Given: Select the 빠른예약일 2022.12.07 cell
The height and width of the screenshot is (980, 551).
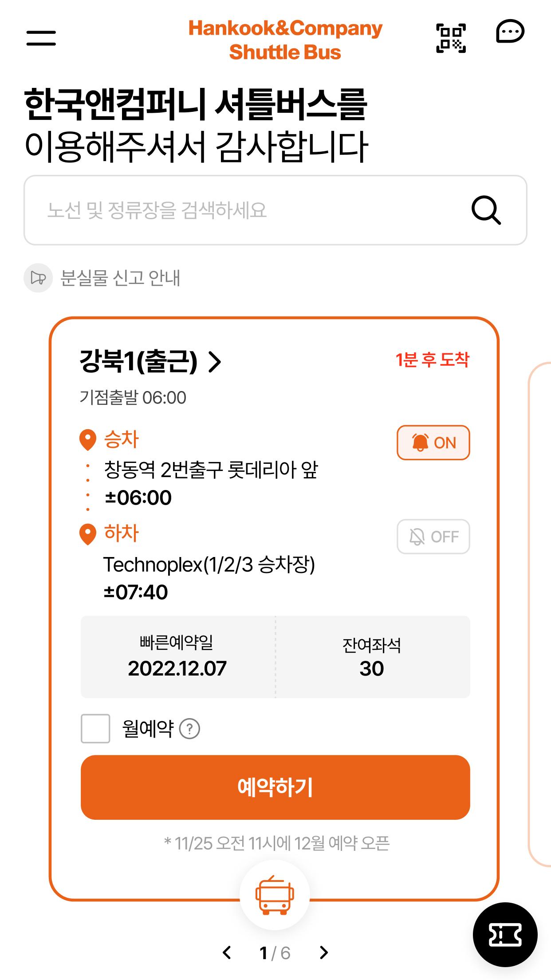Looking at the screenshot, I should pyautogui.click(x=177, y=656).
